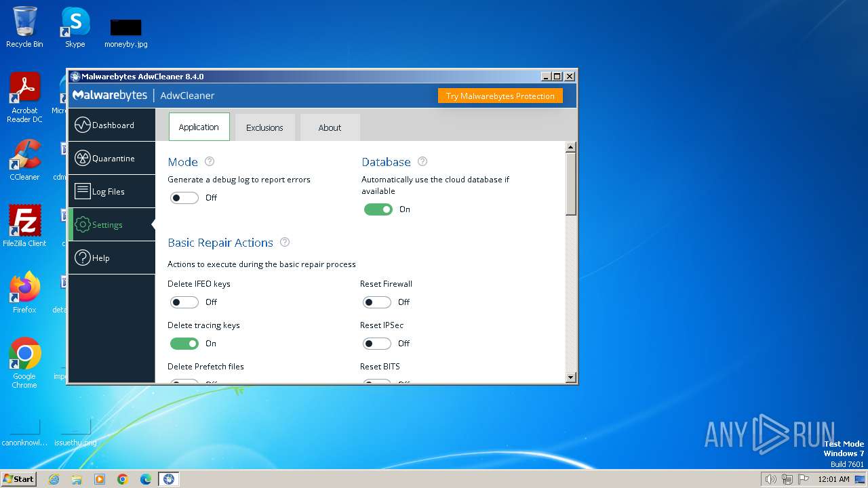Screen dimensions: 868x488
Task: Click the scrollbar down arrow
Action: (x=570, y=378)
